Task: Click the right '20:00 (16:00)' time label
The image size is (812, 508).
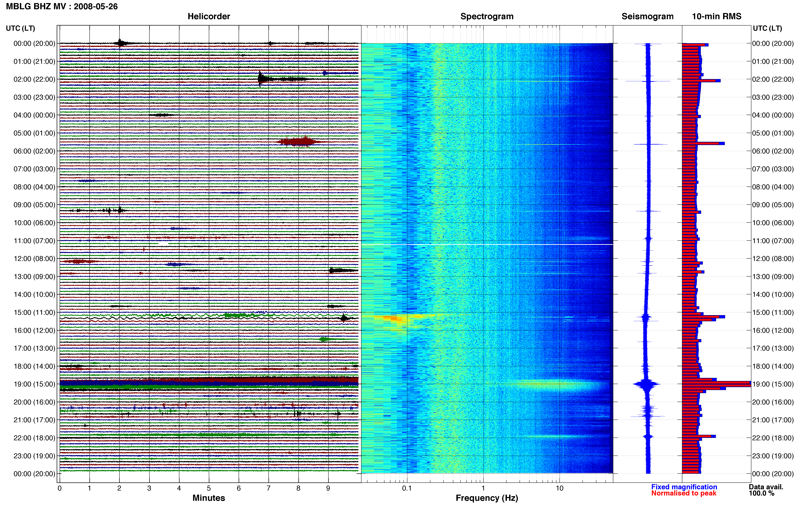Action: pyautogui.click(x=773, y=402)
